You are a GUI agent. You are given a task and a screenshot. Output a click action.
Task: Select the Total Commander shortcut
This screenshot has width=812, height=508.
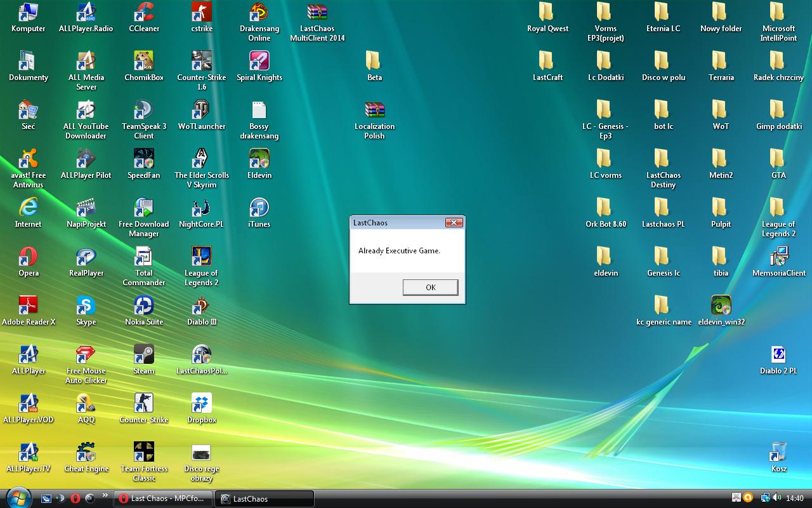tap(144, 267)
